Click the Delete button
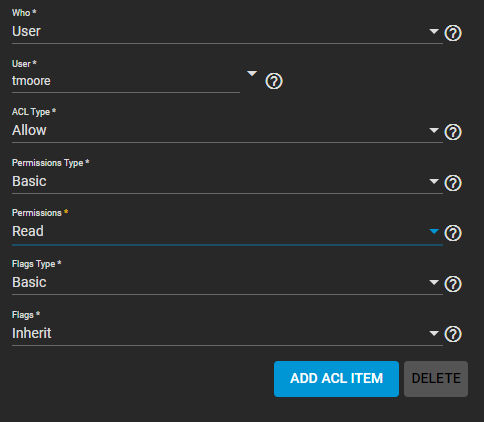The width and height of the screenshot is (484, 422). 436,379
